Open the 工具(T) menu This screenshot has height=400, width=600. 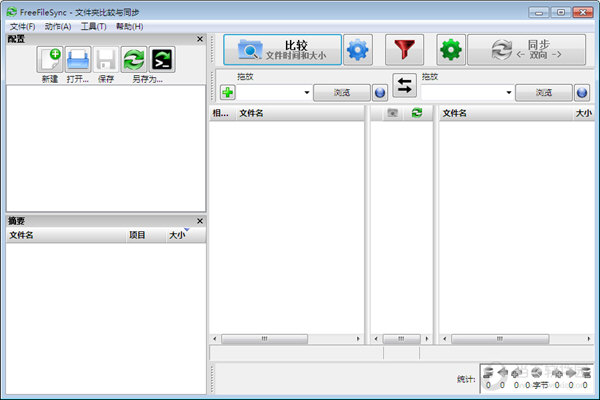[x=93, y=26]
